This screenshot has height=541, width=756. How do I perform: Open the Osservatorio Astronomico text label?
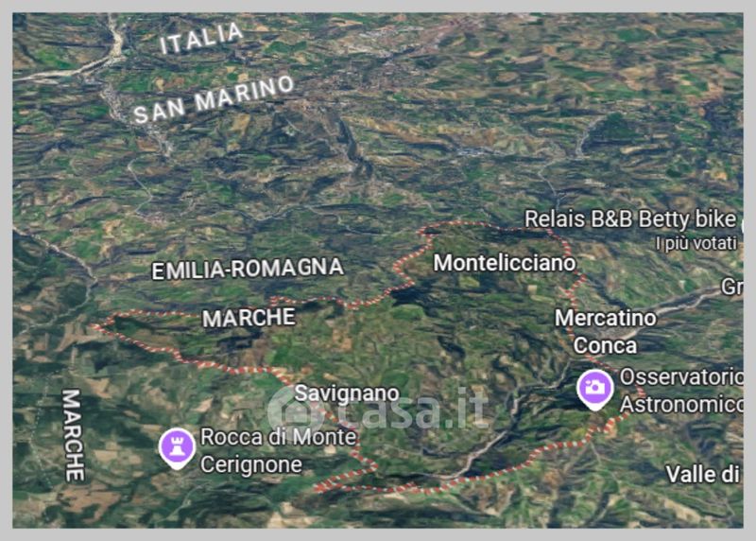pos(680,391)
